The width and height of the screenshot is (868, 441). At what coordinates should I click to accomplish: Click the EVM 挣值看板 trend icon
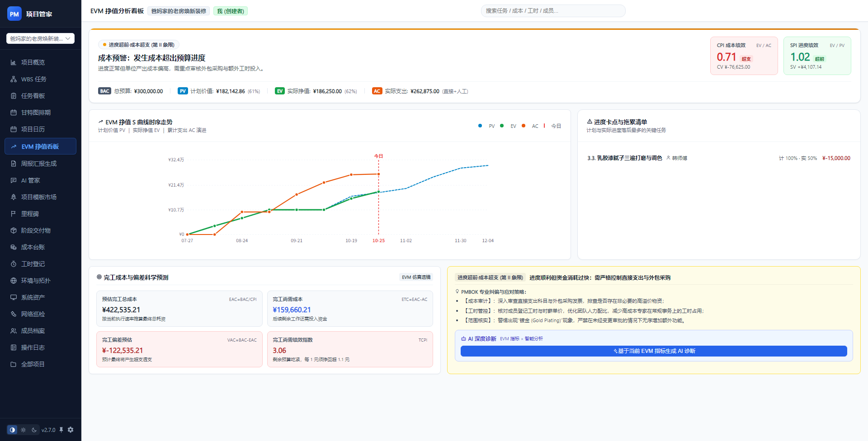point(14,146)
